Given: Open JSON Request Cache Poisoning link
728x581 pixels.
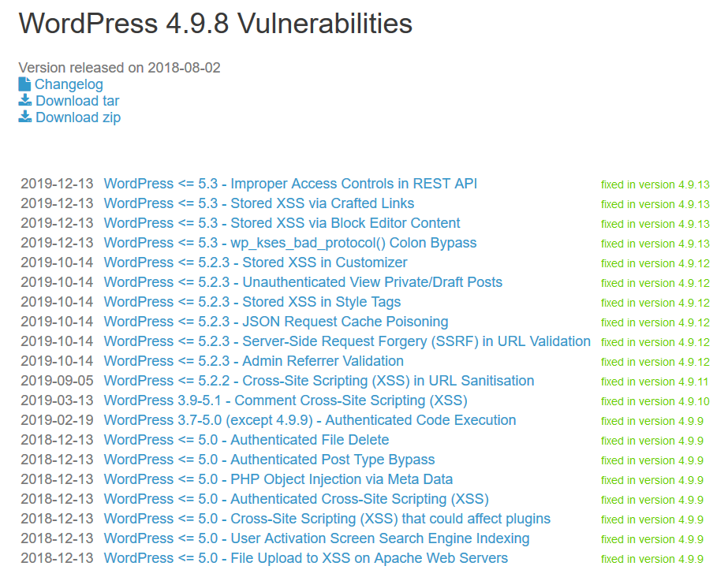Looking at the screenshot, I should [276, 322].
